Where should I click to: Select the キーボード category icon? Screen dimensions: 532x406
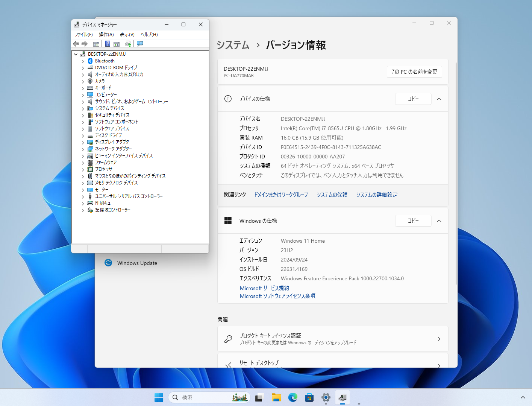click(90, 88)
